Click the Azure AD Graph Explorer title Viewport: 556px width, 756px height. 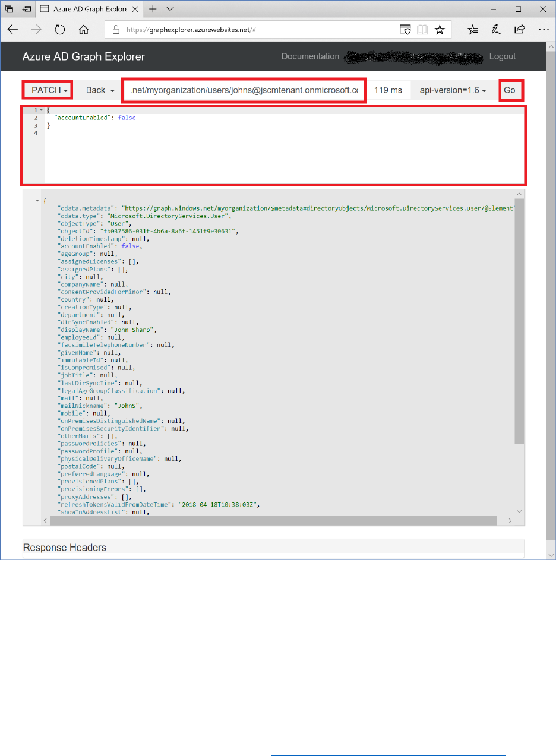(84, 57)
